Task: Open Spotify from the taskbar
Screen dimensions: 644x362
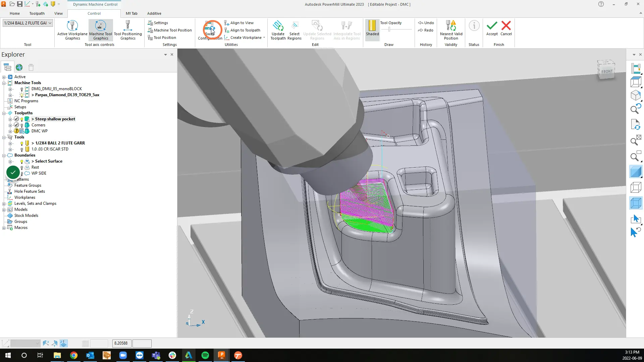Action: point(205,355)
